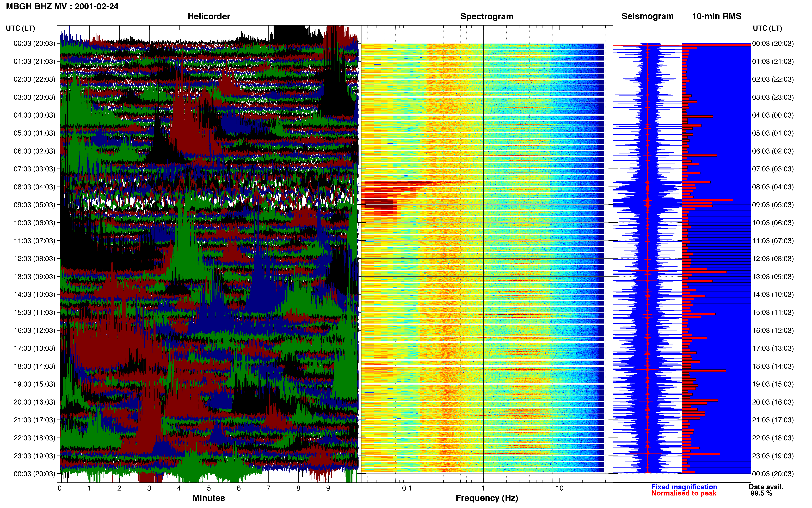Screen dimensions: 812x508
Task: Click the 6 tick on the Minutes axis
Action: pos(239,488)
